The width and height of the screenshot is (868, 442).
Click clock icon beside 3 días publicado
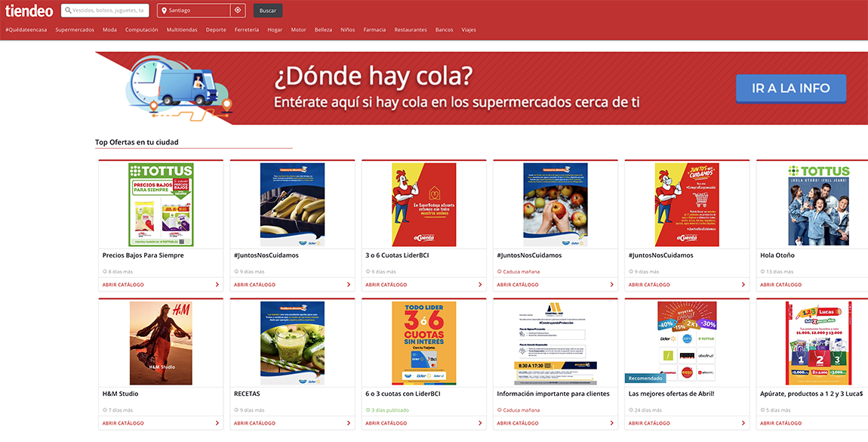(368, 410)
